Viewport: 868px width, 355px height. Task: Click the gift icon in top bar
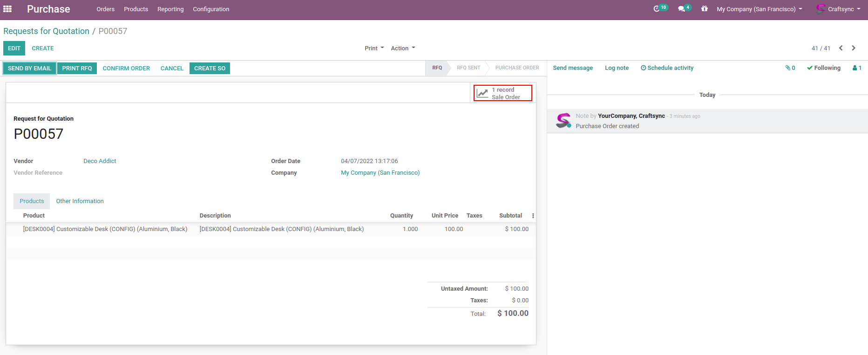[x=704, y=9]
